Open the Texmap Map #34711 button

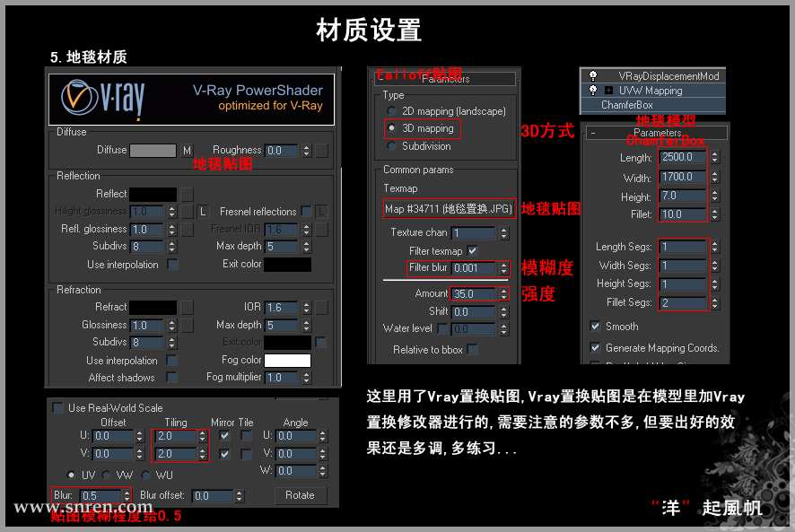click(449, 209)
